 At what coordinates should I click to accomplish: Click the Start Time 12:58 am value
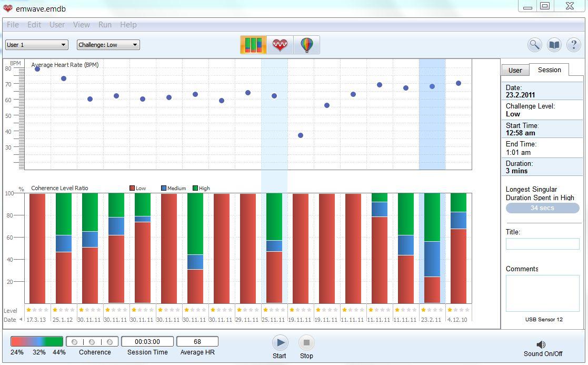click(x=520, y=133)
